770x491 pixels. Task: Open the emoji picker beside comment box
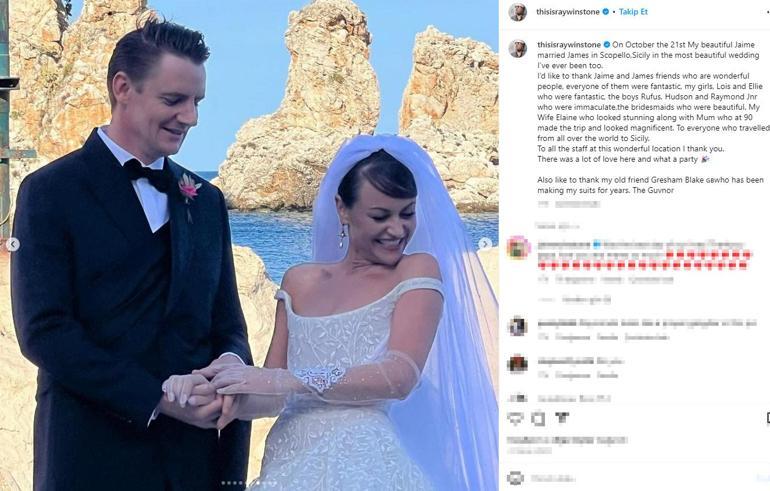[x=515, y=478]
